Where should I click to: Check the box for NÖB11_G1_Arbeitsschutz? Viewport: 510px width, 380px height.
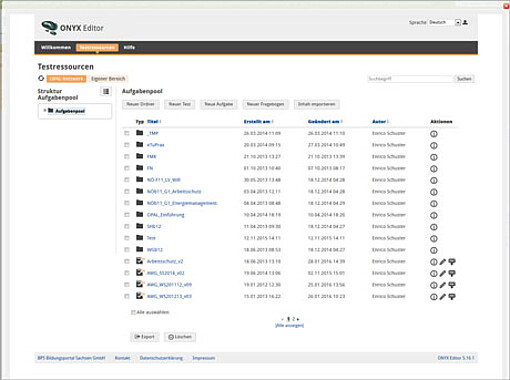[127, 192]
